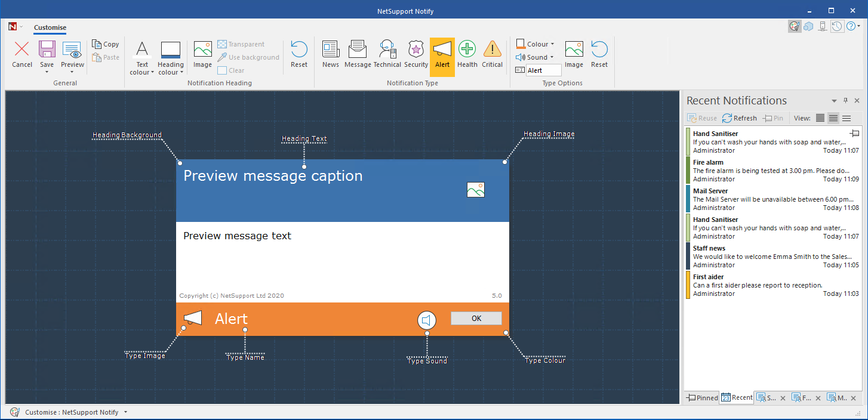Pin the Recent Notifications panel

845,100
